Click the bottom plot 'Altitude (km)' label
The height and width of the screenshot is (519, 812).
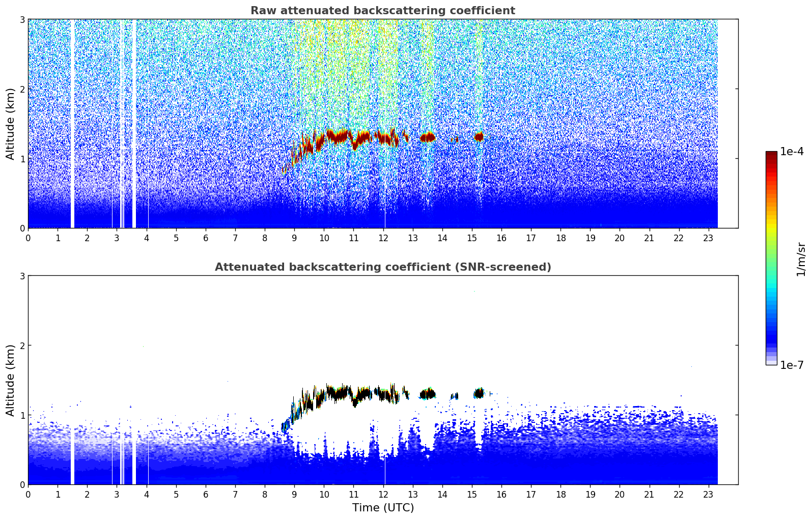11,380
